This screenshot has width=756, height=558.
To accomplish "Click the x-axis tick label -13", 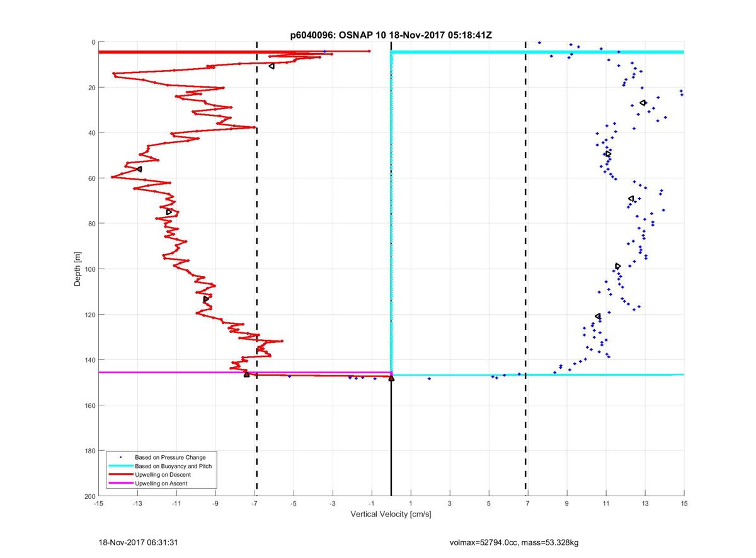I will tap(137, 503).
